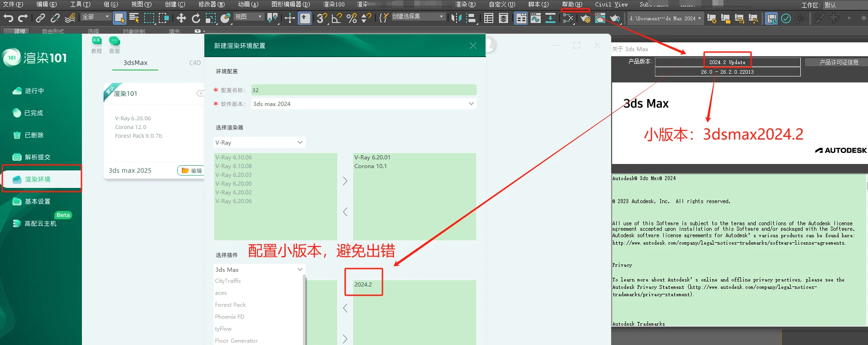Click the 配置名称 input field

364,90
